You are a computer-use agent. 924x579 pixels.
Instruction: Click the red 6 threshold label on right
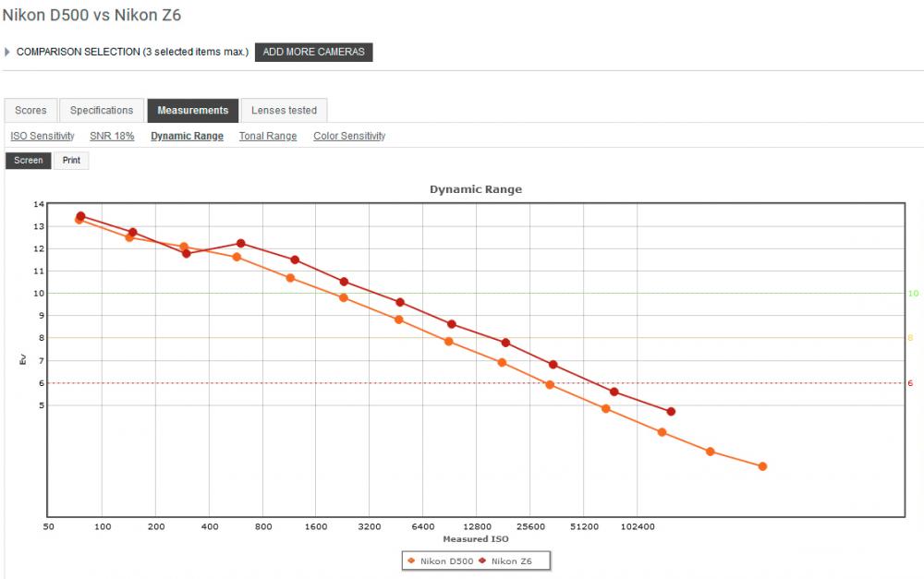click(910, 383)
